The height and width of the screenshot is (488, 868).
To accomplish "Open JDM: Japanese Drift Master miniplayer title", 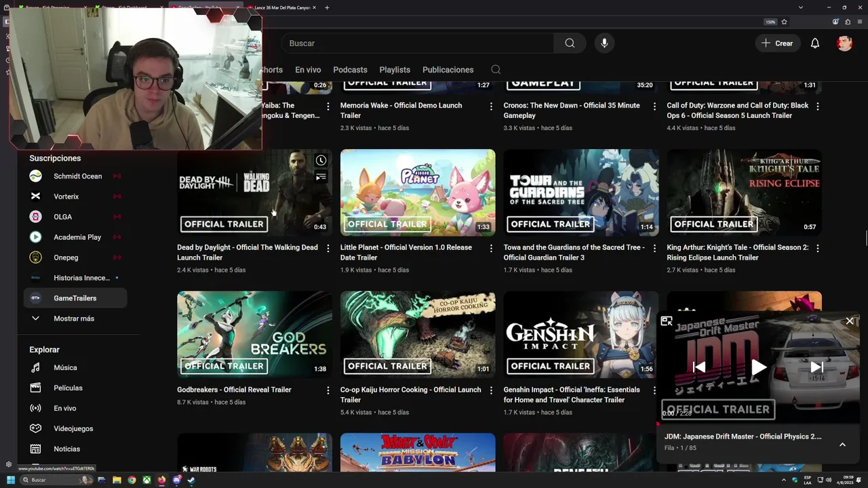I will click(x=743, y=436).
